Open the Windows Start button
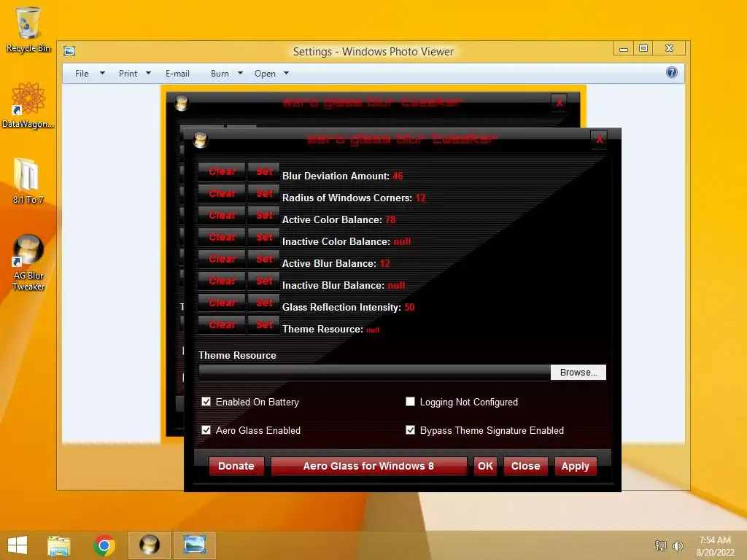 18,545
